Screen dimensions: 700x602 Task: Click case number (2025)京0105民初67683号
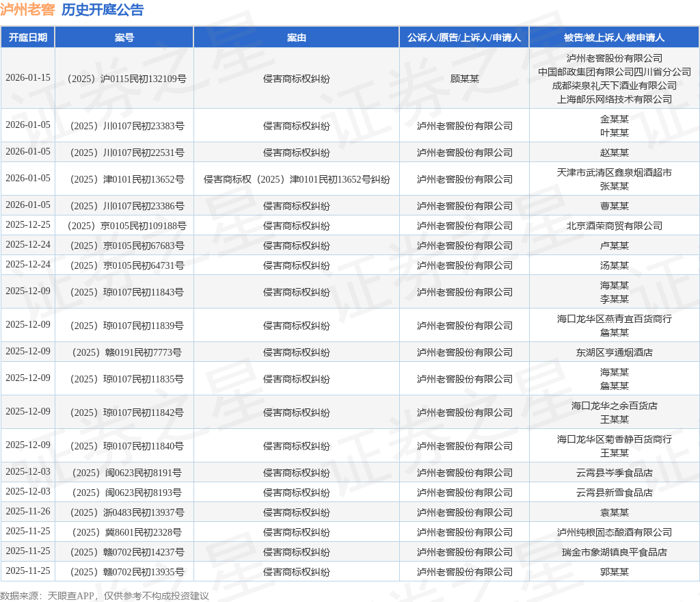click(x=126, y=246)
